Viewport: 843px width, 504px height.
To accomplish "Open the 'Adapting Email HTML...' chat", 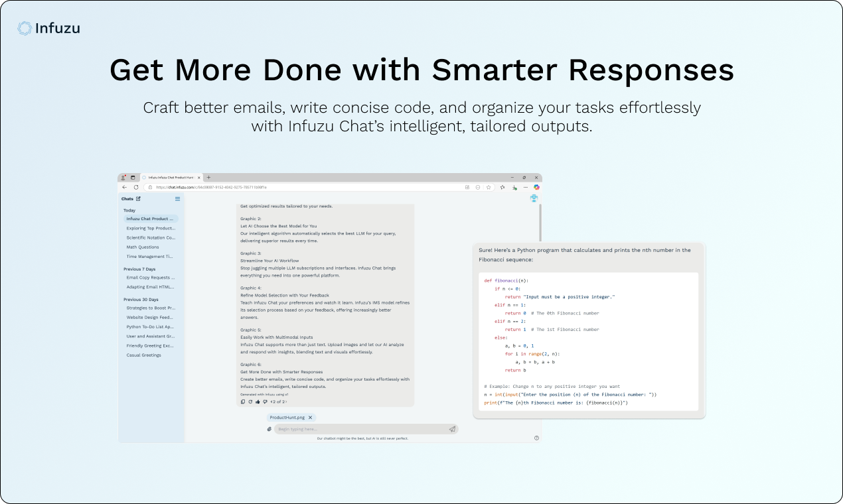I will 151,287.
